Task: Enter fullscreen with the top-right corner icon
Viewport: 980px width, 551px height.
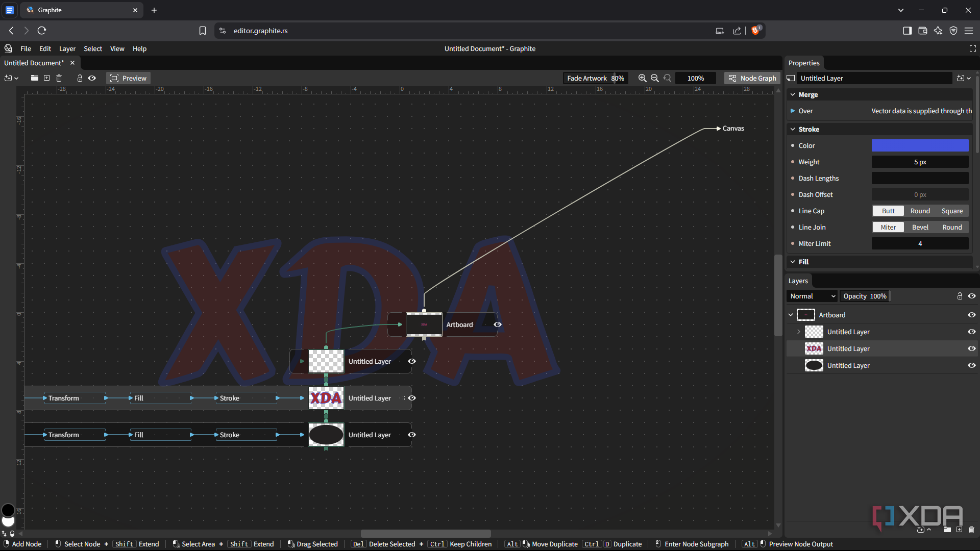Action: point(972,48)
